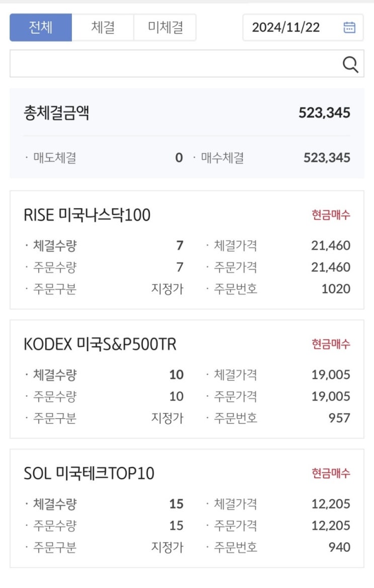Image resolution: width=374 pixels, height=588 pixels.
Task: Open the calendar date picker icon
Action: pyautogui.click(x=349, y=27)
